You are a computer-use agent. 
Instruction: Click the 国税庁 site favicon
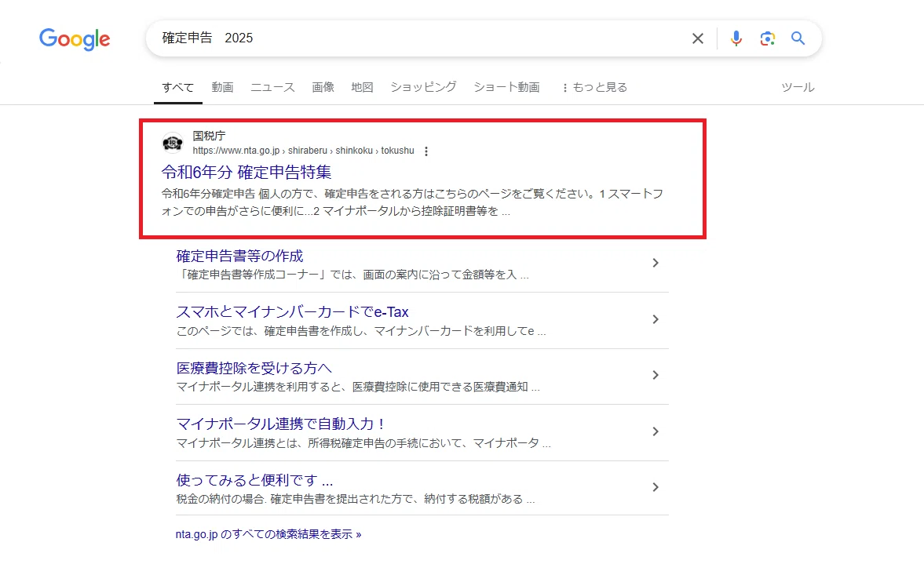[173, 143]
